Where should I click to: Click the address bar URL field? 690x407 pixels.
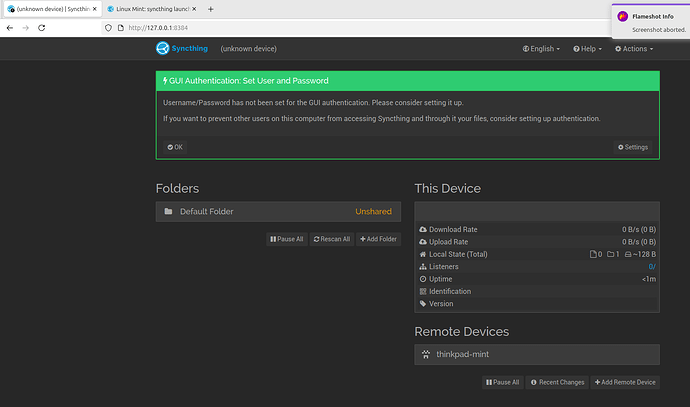point(356,28)
